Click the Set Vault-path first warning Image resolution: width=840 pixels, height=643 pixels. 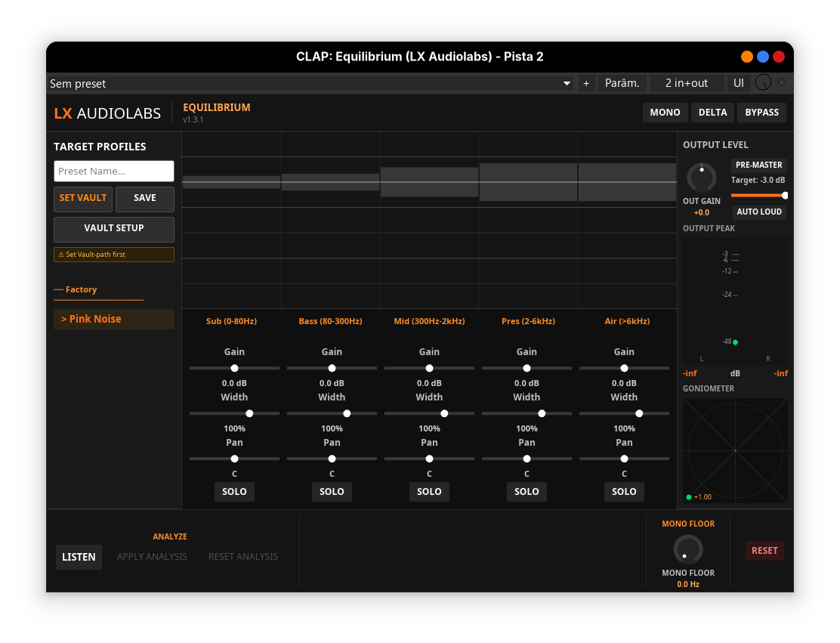pyautogui.click(x=114, y=255)
